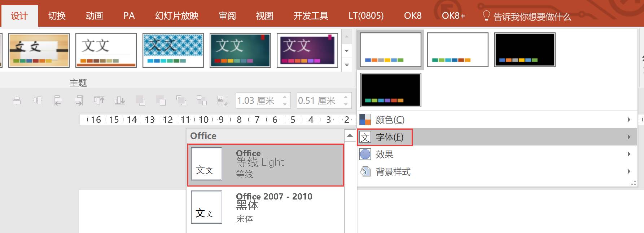Click the Align Bottom icon
The image size is (644, 233).
pyautogui.click(x=120, y=100)
